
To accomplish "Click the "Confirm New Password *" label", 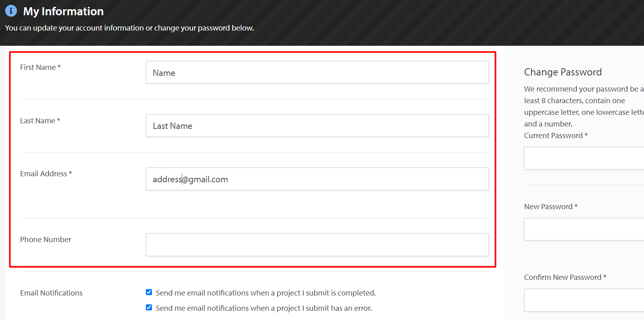I will 565,277.
